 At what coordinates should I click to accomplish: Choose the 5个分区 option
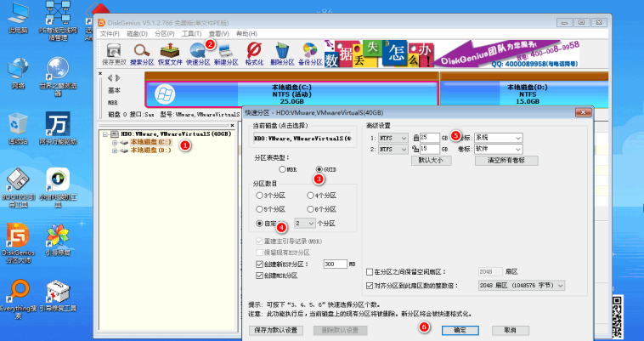[271, 209]
